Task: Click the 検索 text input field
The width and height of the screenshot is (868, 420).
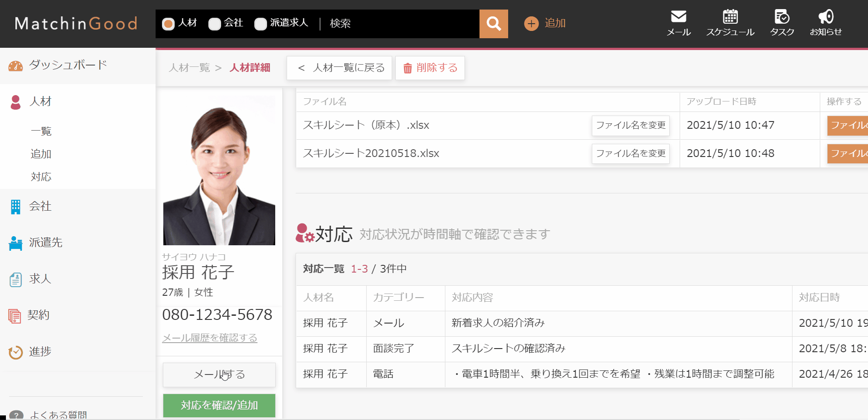Action: pyautogui.click(x=400, y=24)
